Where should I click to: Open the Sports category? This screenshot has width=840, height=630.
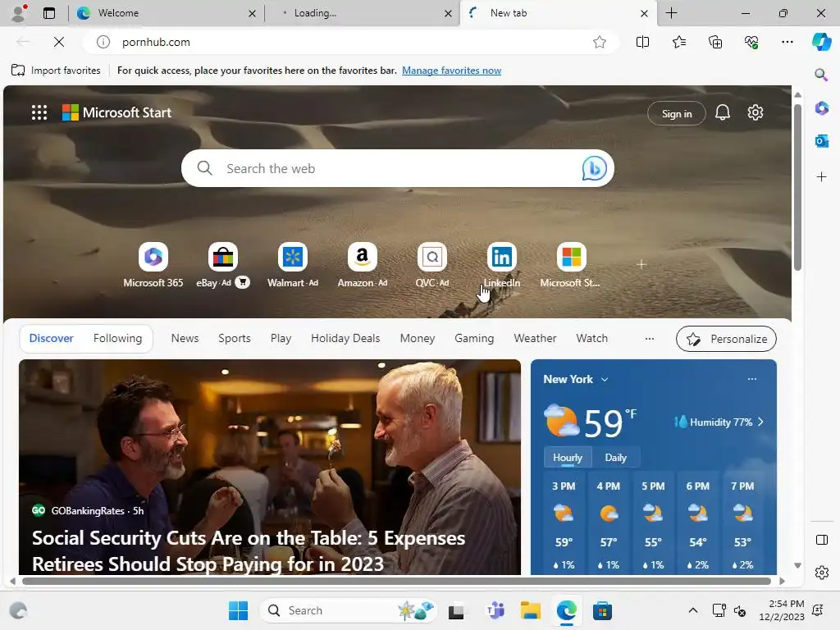234,338
